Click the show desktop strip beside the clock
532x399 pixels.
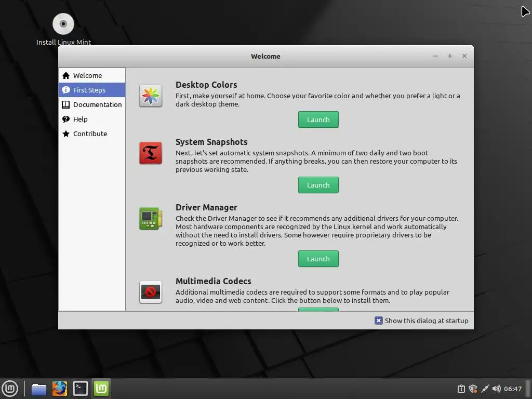pos(528,389)
